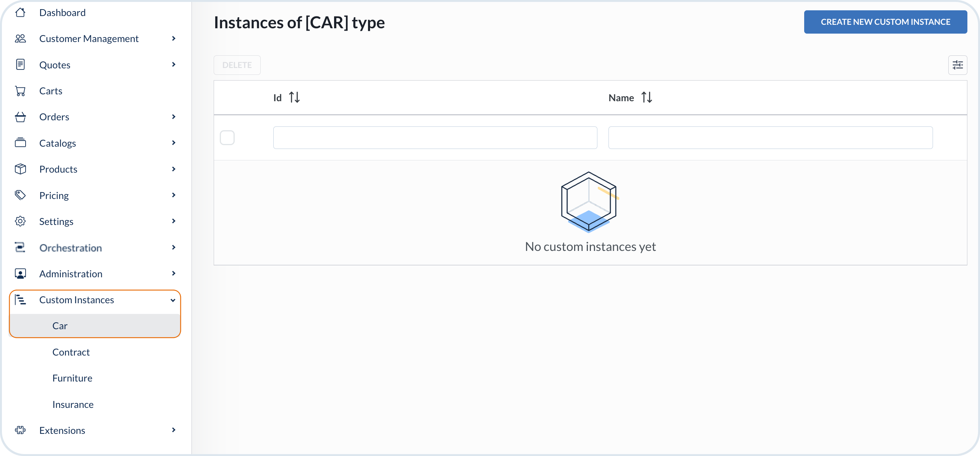This screenshot has width=980, height=456.
Task: Collapse the Custom Instances section
Action: (x=173, y=300)
